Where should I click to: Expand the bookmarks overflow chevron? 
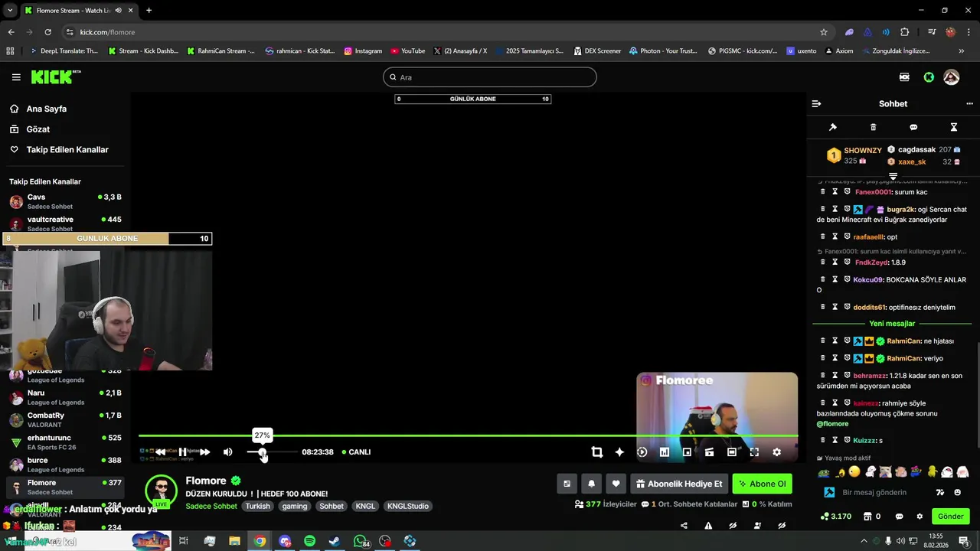tap(962, 51)
